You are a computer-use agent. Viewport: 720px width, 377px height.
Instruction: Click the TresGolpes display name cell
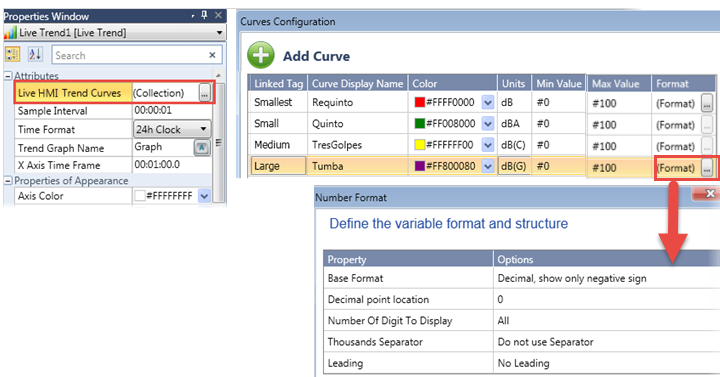(x=357, y=145)
